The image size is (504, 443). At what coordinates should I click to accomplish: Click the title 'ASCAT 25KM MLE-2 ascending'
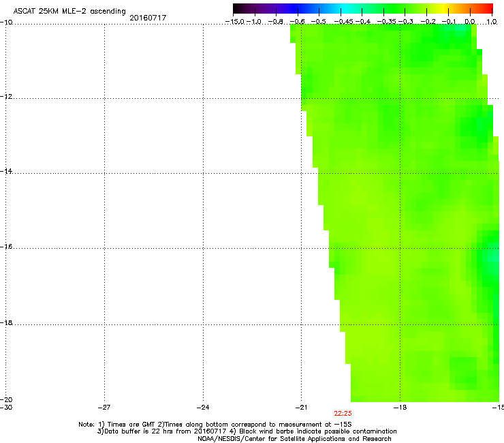[x=69, y=11]
